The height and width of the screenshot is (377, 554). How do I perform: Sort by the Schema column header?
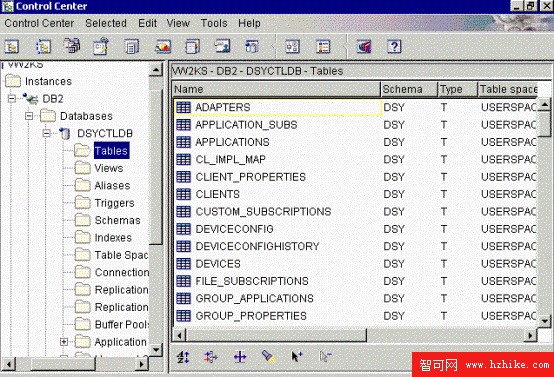tap(409, 89)
